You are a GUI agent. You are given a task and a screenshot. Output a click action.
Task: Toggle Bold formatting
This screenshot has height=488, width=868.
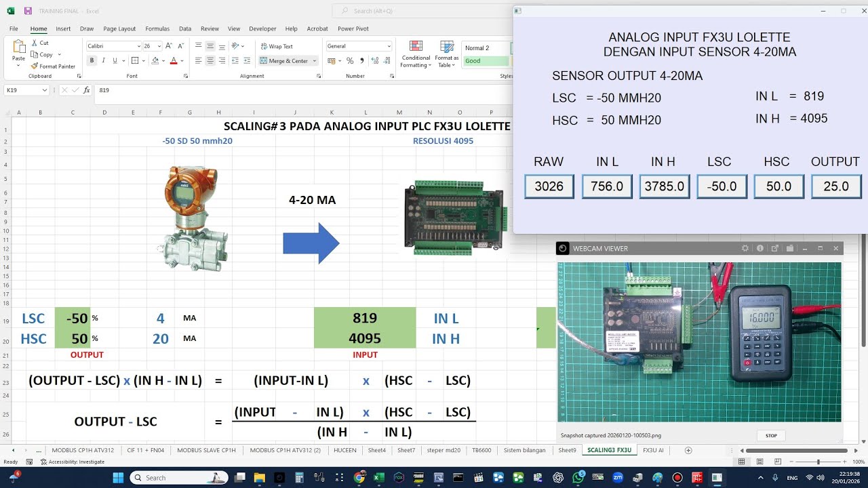92,60
